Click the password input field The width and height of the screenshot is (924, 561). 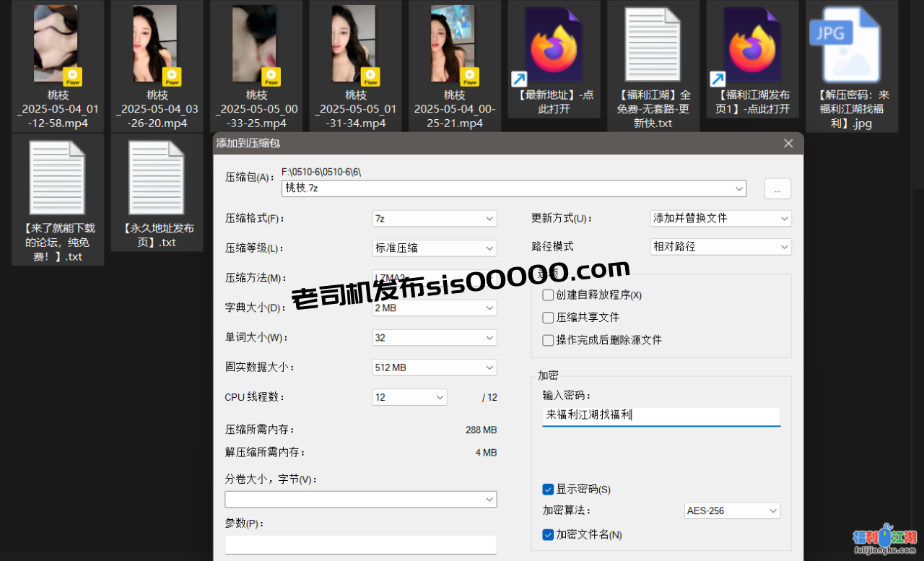coord(661,416)
